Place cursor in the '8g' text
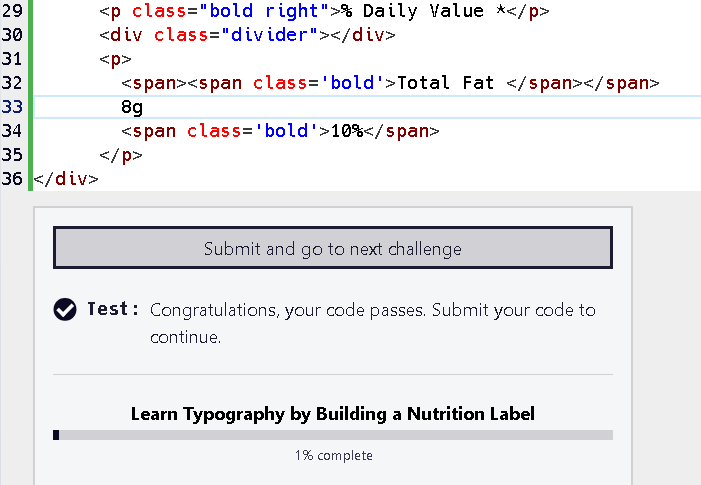This screenshot has width=701, height=485. point(131,107)
